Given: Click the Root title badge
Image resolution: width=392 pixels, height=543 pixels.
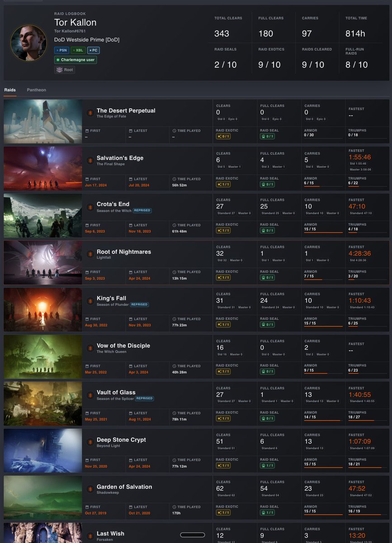Looking at the screenshot, I should (65, 70).
